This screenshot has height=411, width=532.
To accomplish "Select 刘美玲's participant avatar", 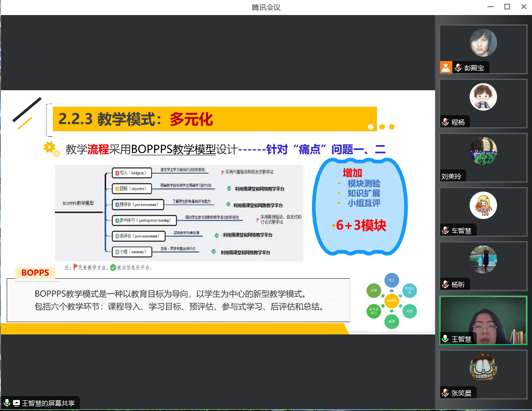I will (483, 151).
